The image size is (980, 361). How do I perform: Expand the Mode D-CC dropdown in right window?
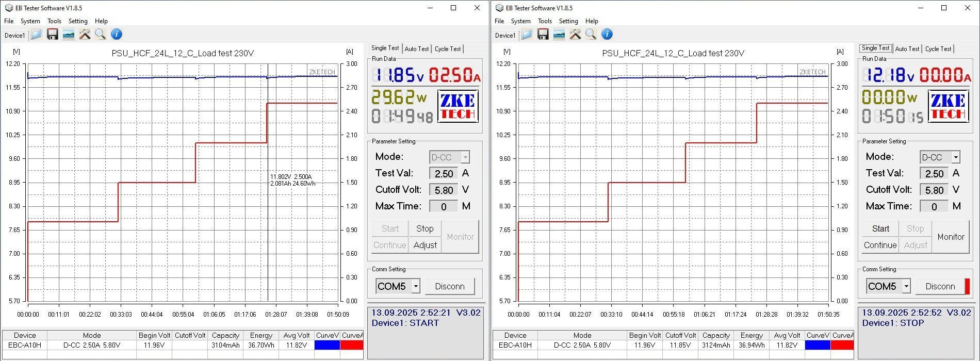956,157
